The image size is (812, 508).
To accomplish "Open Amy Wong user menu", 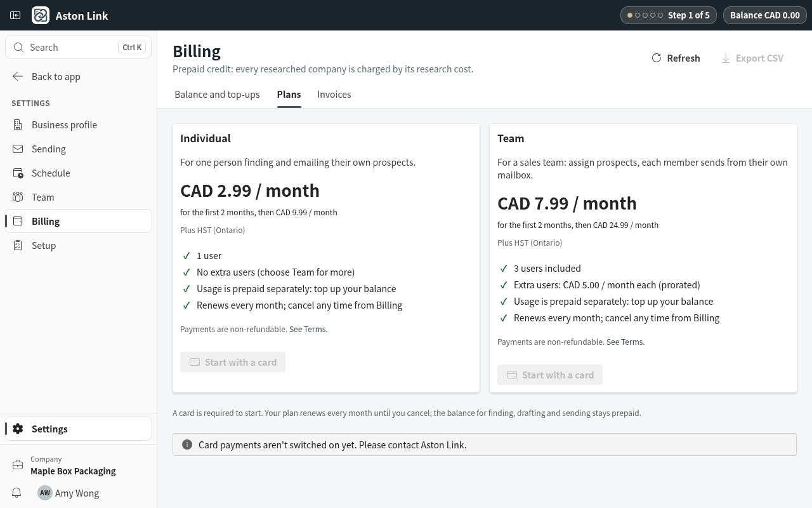I will [69, 493].
